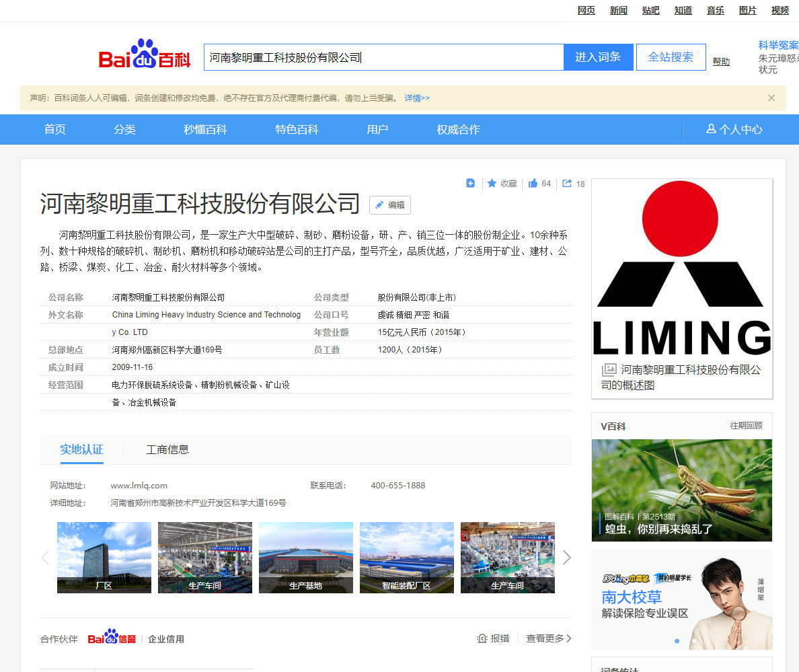The width and height of the screenshot is (799, 672).
Task: Click the 股份有限公司(非上市) company type value
Action: [x=416, y=297]
